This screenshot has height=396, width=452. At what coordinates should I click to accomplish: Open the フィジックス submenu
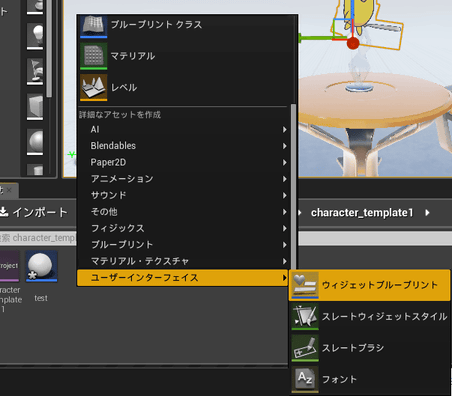(182, 228)
